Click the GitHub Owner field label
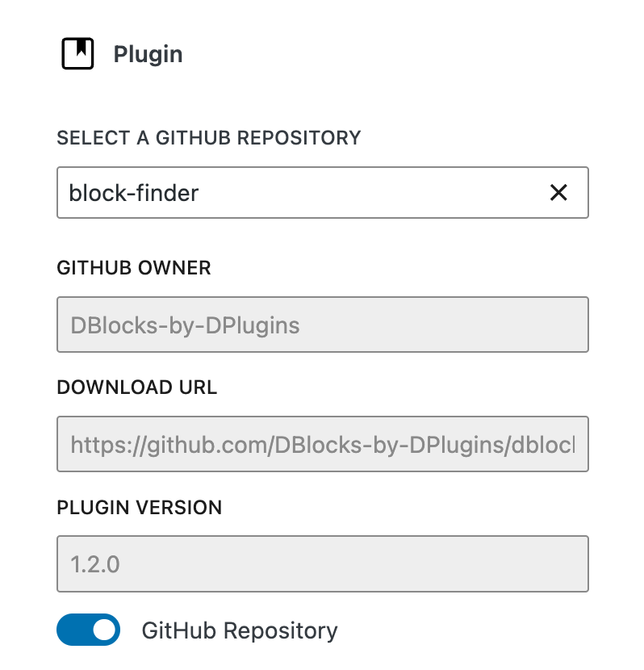644x670 pixels. pos(134,268)
